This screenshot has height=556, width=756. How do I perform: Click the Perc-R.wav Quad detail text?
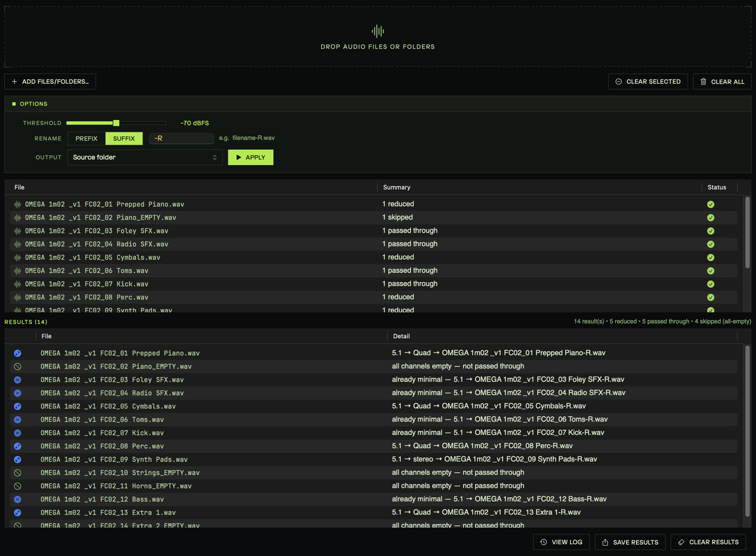pos(482,446)
